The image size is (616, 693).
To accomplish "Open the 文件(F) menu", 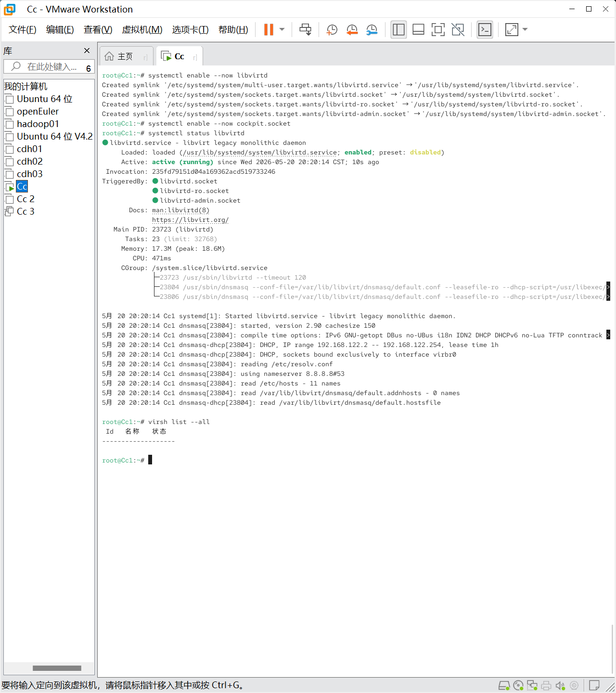I will click(x=23, y=29).
